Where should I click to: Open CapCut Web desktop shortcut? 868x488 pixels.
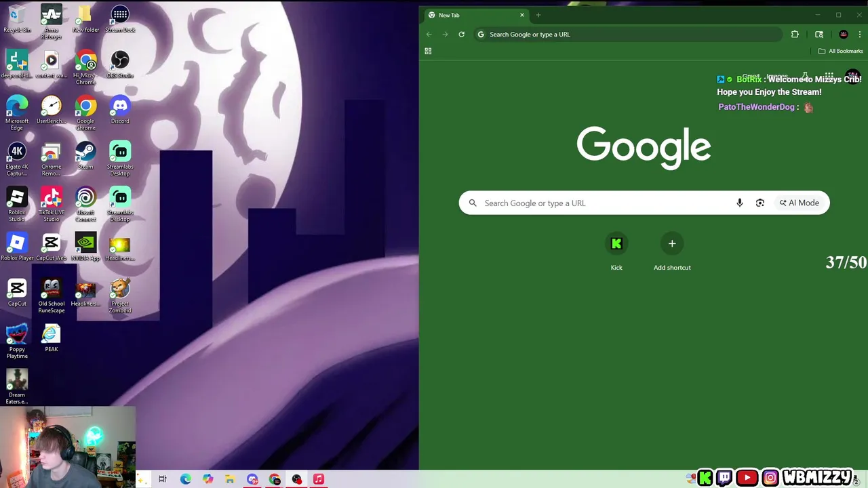tap(52, 247)
